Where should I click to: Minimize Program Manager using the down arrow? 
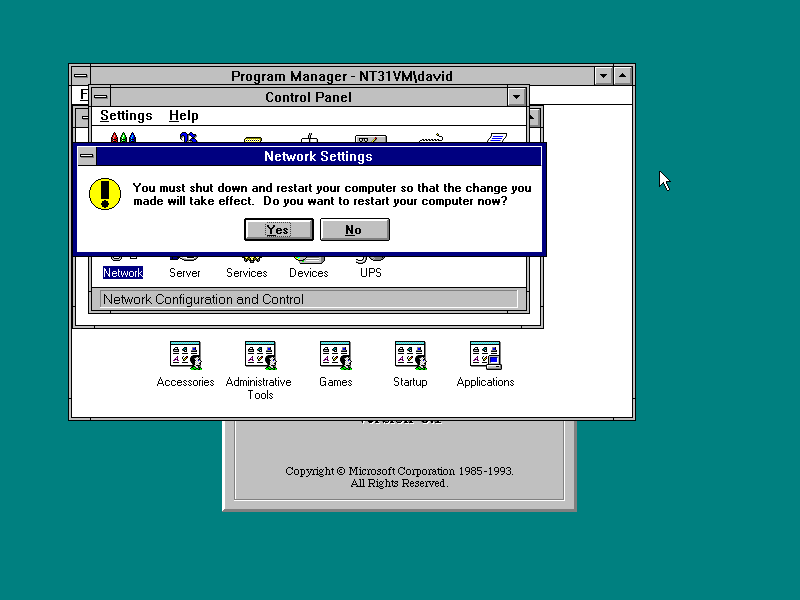pos(604,76)
